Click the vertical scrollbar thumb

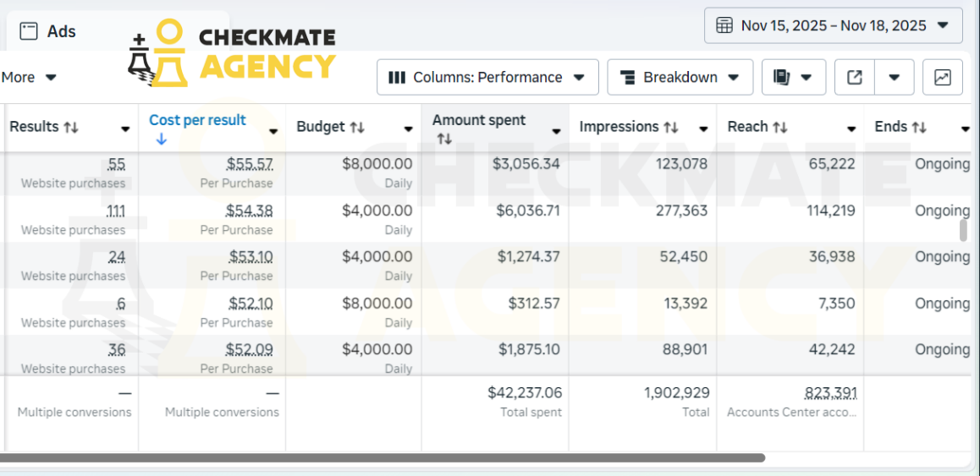963,230
